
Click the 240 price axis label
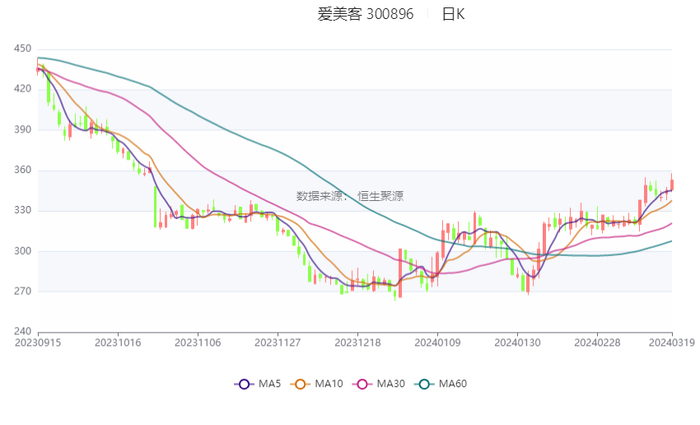pos(22,332)
